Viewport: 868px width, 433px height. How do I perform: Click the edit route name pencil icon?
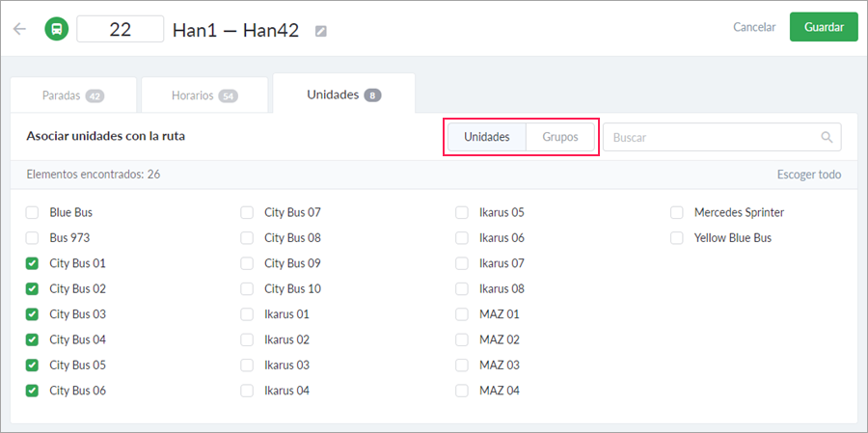[x=321, y=31]
